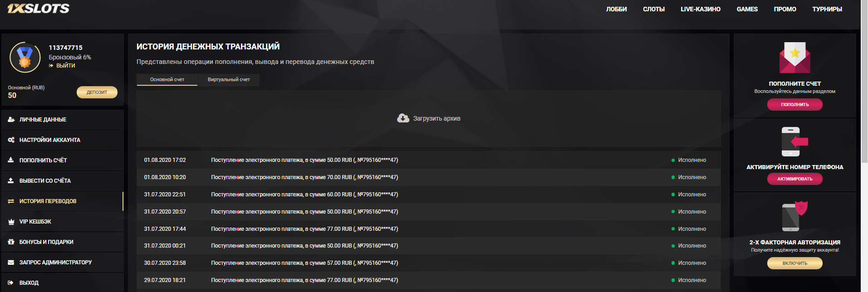Open Вывести со счёта sidebar item
The width and height of the screenshot is (868, 292).
pyautogui.click(x=45, y=181)
